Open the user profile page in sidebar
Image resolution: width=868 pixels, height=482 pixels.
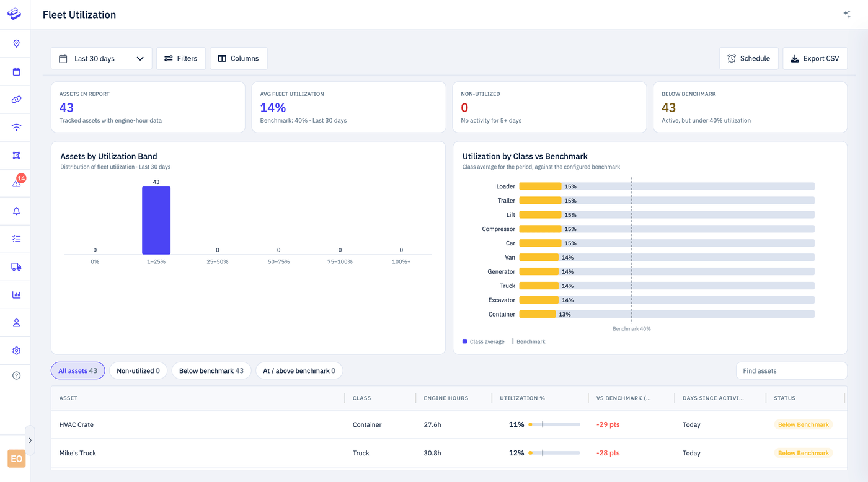(17, 323)
